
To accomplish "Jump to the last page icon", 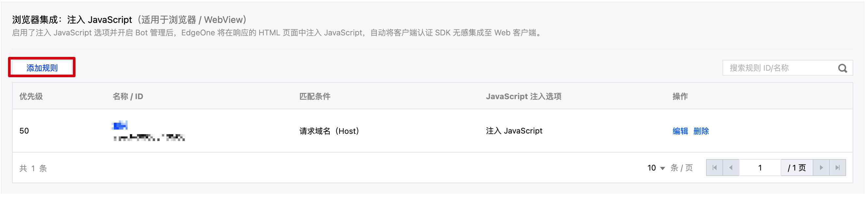I will 838,168.
